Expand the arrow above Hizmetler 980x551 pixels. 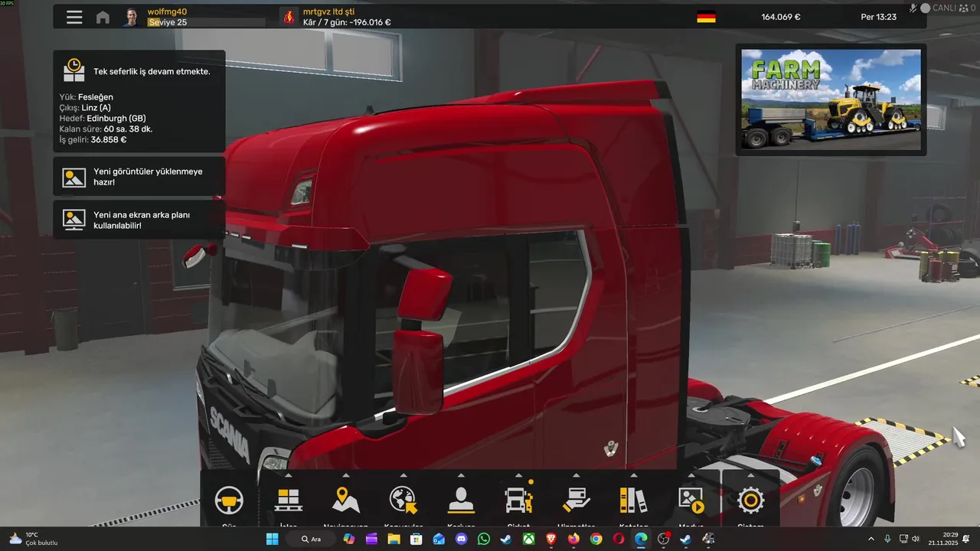(x=576, y=475)
